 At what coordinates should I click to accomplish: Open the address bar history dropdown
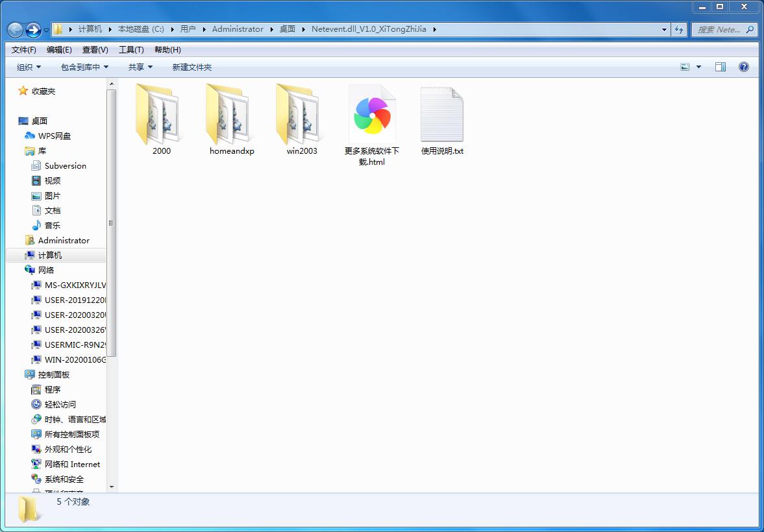point(664,29)
